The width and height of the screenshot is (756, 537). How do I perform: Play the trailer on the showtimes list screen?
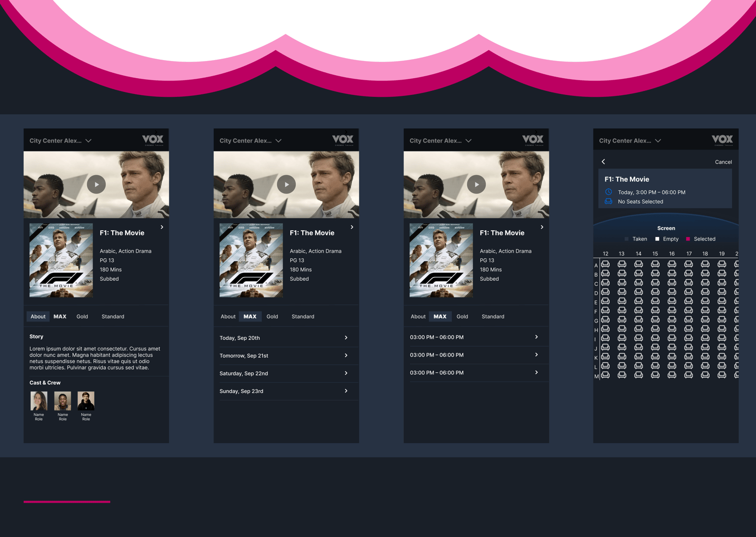[x=476, y=184]
